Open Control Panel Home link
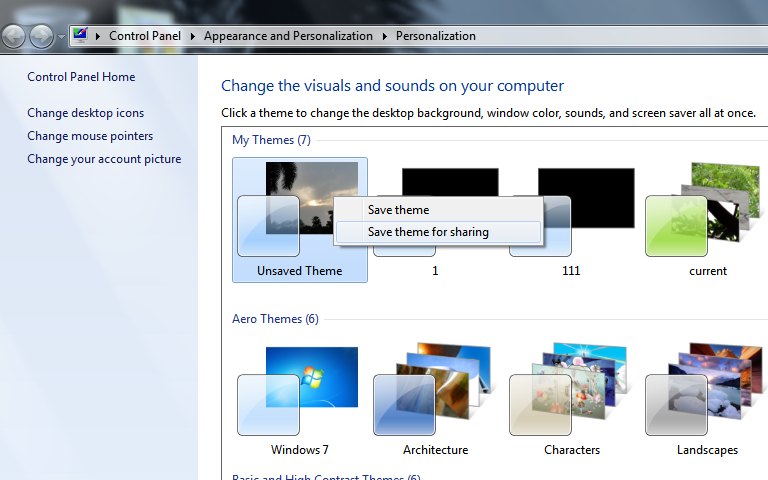The image size is (768, 480). tap(81, 77)
